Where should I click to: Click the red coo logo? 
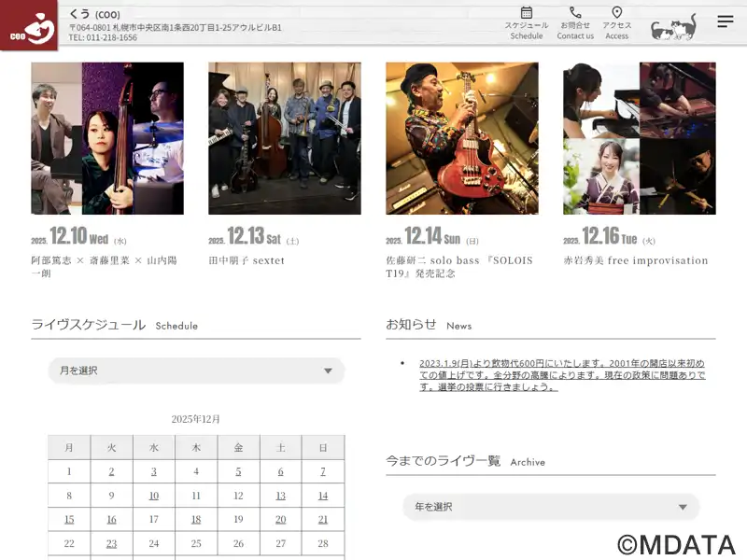[29, 25]
